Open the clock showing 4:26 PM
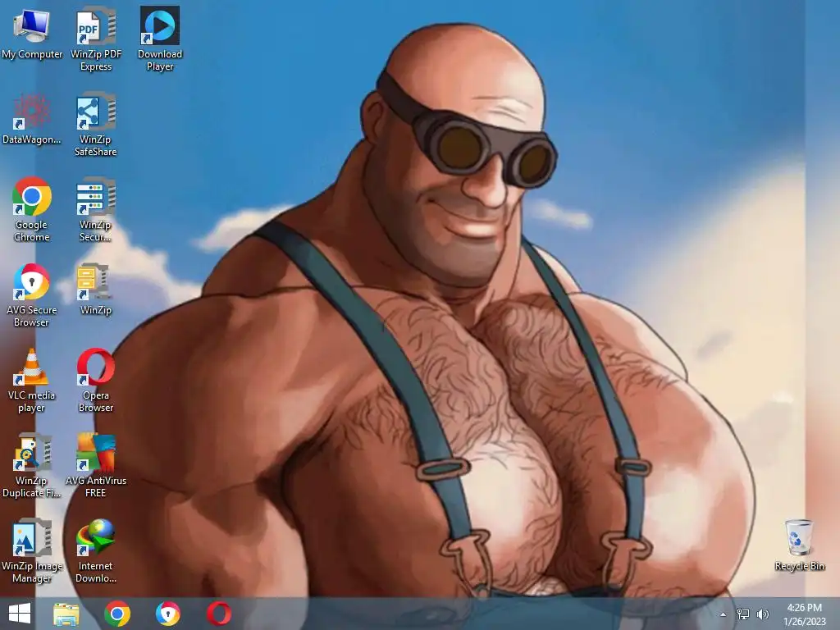Image resolution: width=840 pixels, height=630 pixels. click(x=804, y=614)
